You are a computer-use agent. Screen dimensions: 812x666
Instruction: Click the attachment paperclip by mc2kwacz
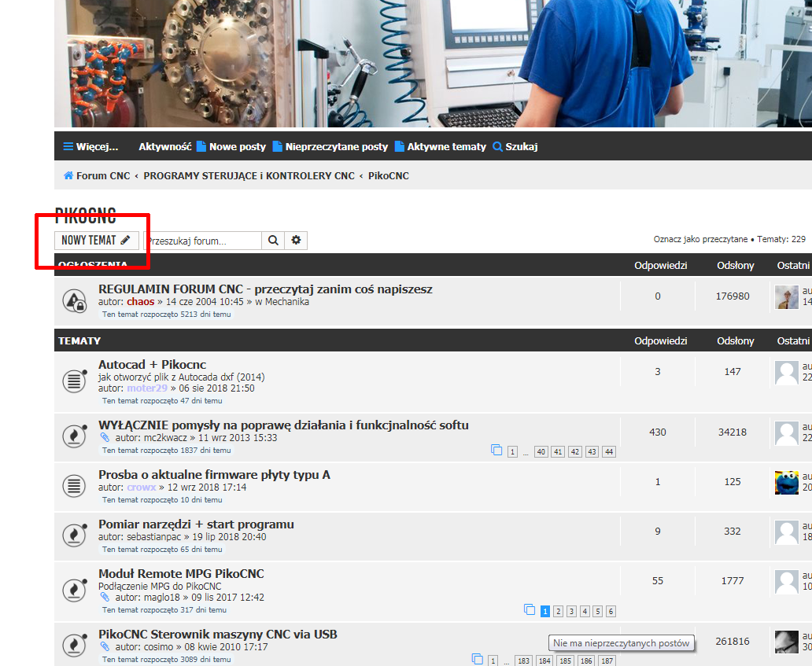(x=105, y=438)
